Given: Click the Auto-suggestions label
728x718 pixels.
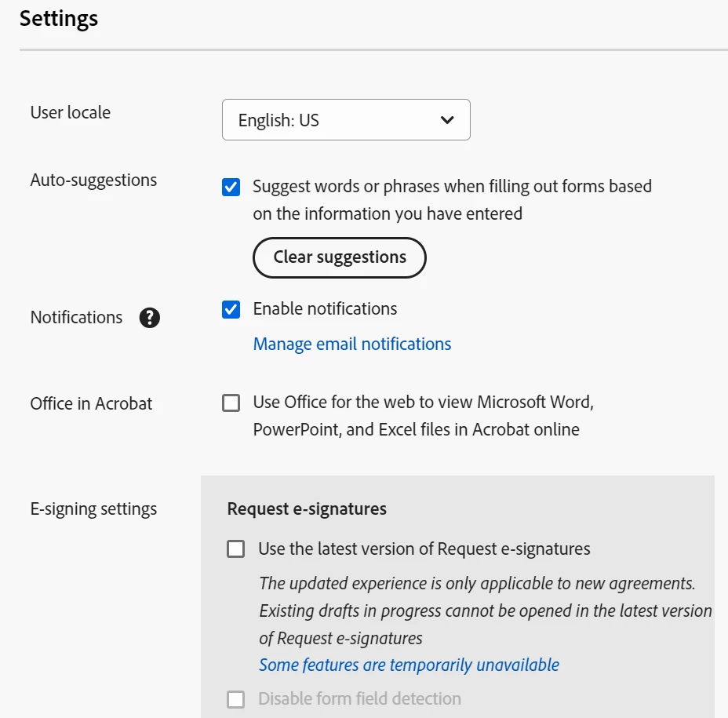Looking at the screenshot, I should (x=94, y=180).
